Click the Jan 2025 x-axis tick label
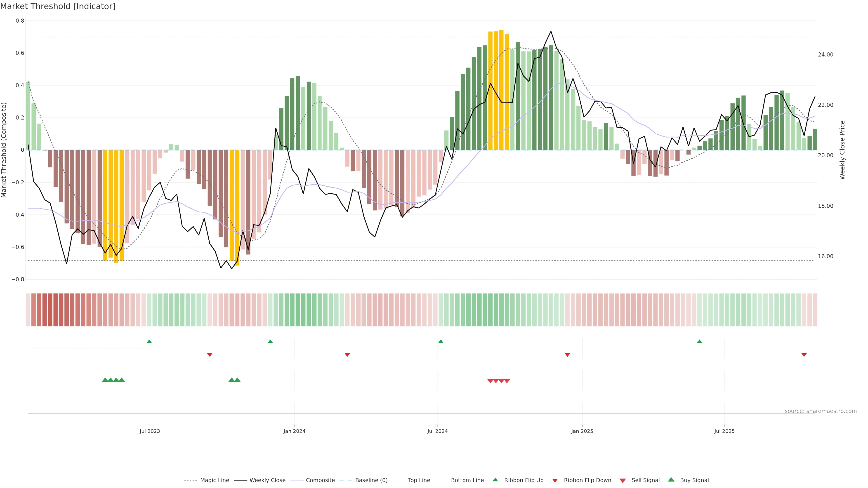The height and width of the screenshot is (488, 868). (x=582, y=431)
